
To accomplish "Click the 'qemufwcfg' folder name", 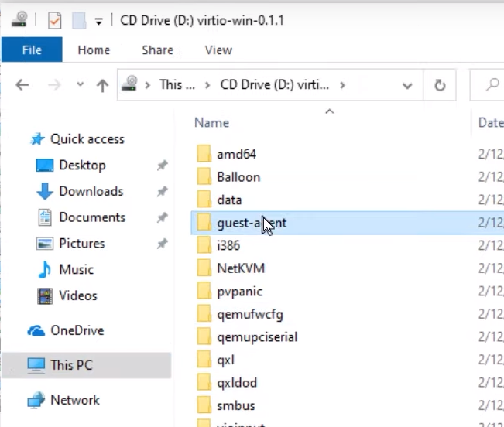I will (250, 315).
